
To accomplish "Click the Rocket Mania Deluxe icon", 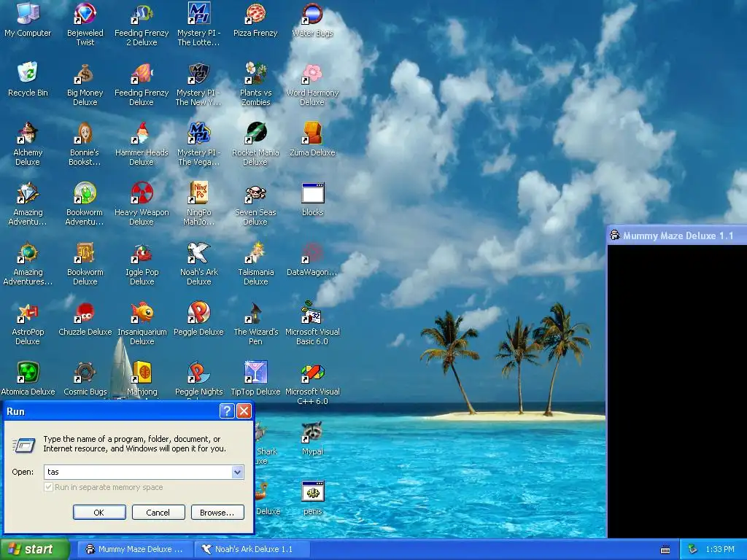I will click(255, 144).
